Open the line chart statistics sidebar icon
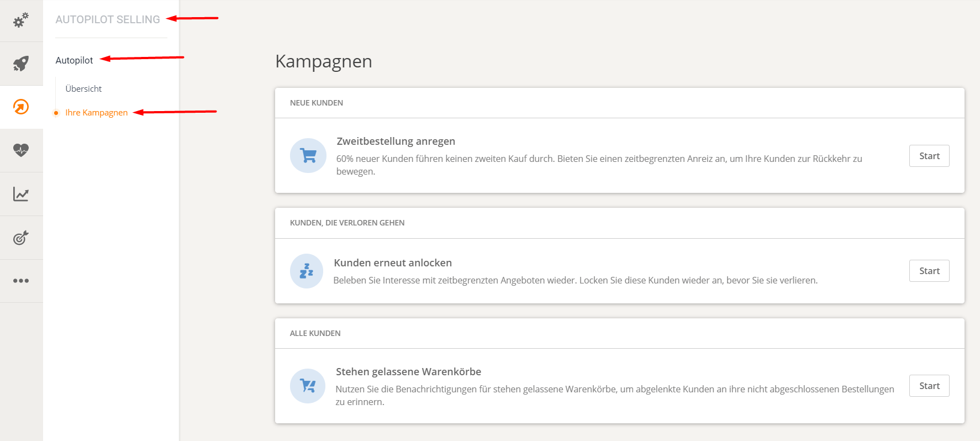Screen dimensions: 980x441 pyautogui.click(x=21, y=194)
